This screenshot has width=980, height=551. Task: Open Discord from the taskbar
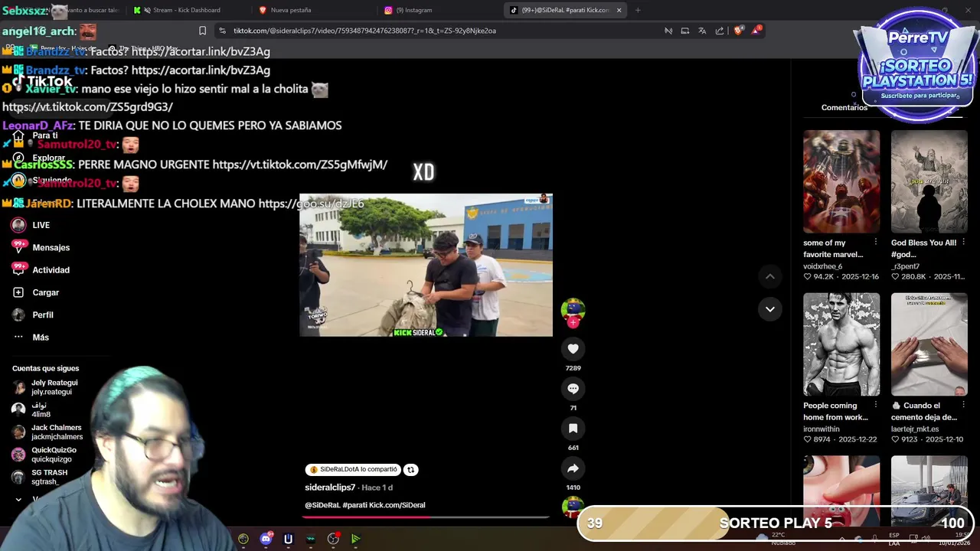pos(266,539)
